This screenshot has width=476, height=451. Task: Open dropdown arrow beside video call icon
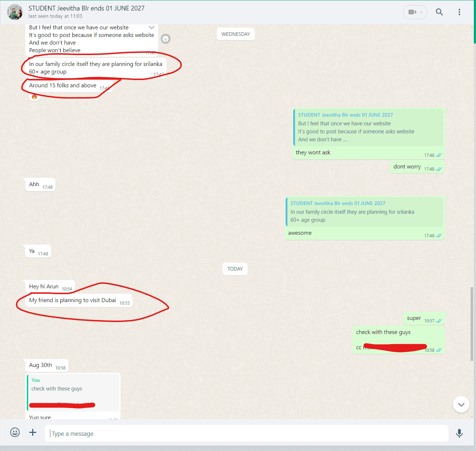(421, 12)
